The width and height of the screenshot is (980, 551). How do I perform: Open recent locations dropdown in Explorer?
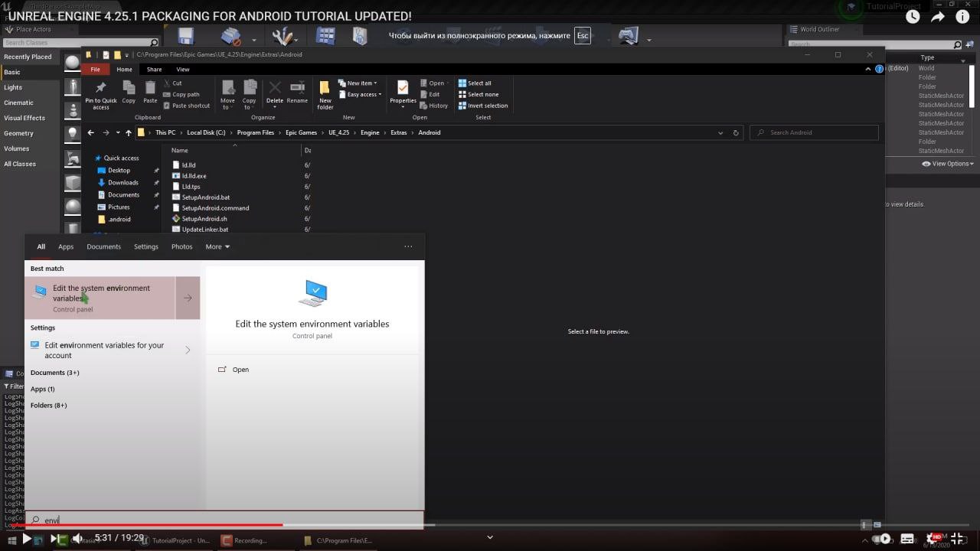coord(116,132)
